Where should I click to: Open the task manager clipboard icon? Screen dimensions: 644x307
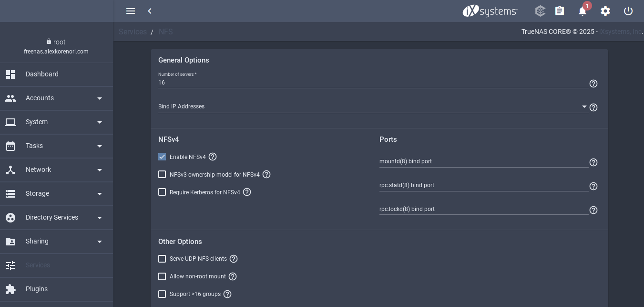click(560, 11)
